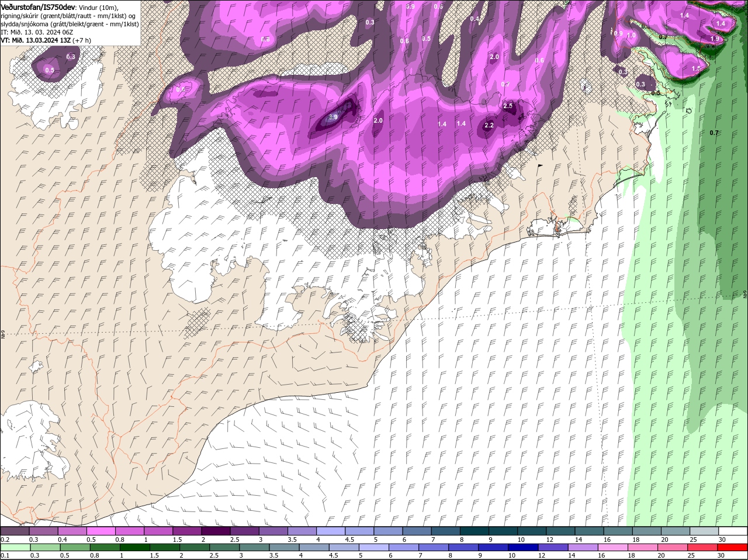The height and width of the screenshot is (560, 748).
Task: Select the 8 swatch on the lower rain scale
Action: point(464,548)
